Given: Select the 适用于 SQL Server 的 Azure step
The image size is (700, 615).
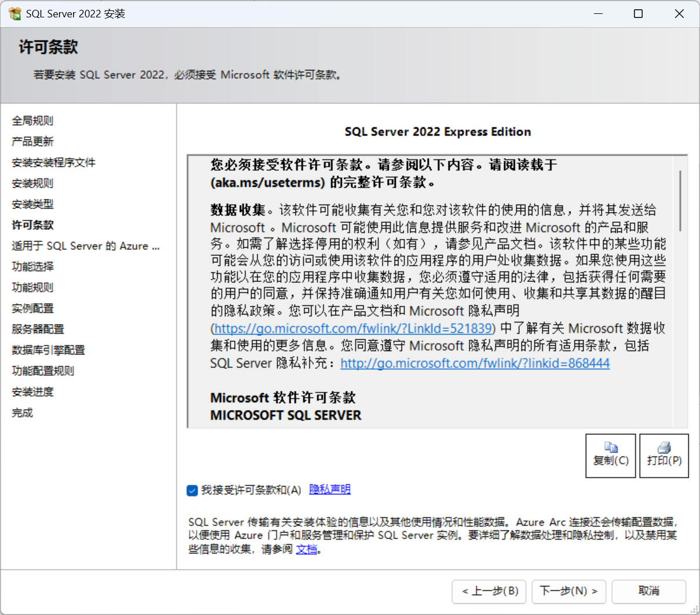Looking at the screenshot, I should point(86,246).
